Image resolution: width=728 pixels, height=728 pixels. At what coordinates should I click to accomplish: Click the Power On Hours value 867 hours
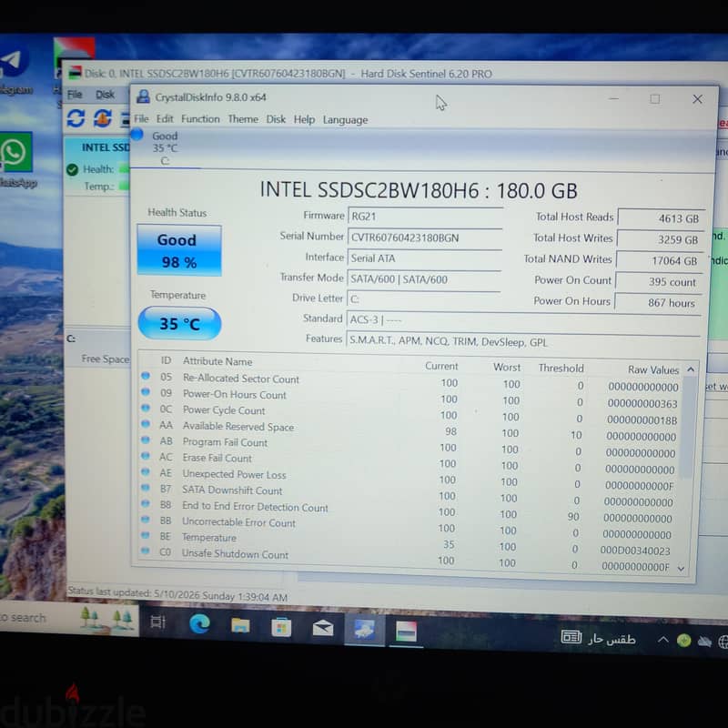[x=657, y=303]
